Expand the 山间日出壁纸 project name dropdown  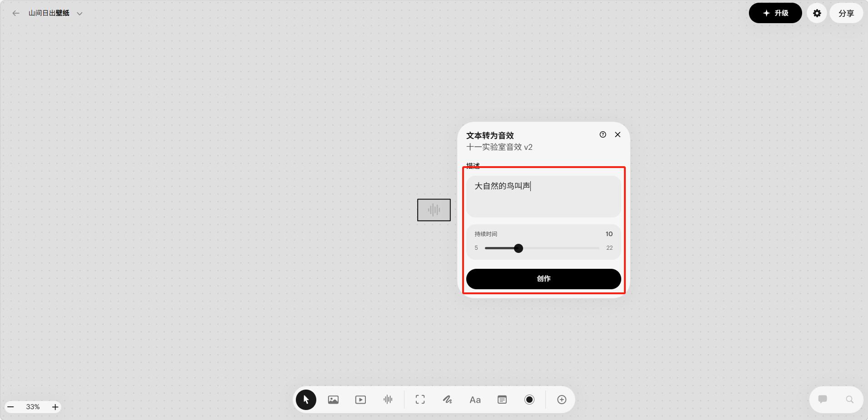click(x=80, y=14)
